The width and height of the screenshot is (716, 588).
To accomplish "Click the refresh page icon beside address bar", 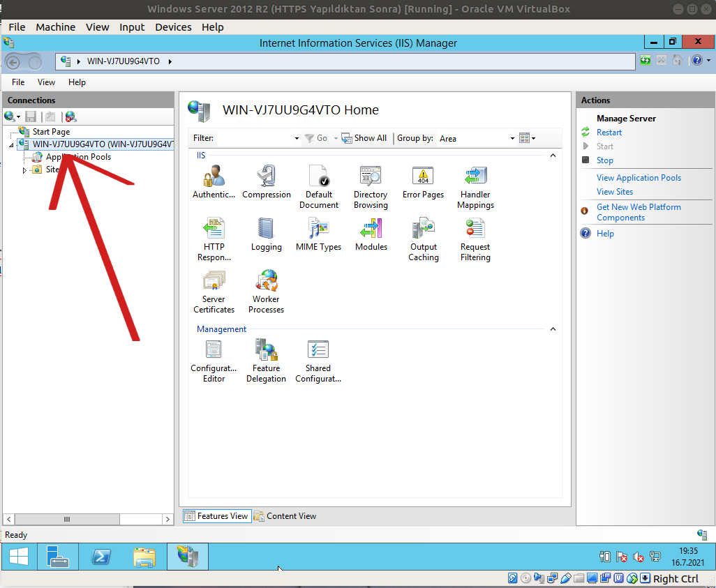I will 646,61.
